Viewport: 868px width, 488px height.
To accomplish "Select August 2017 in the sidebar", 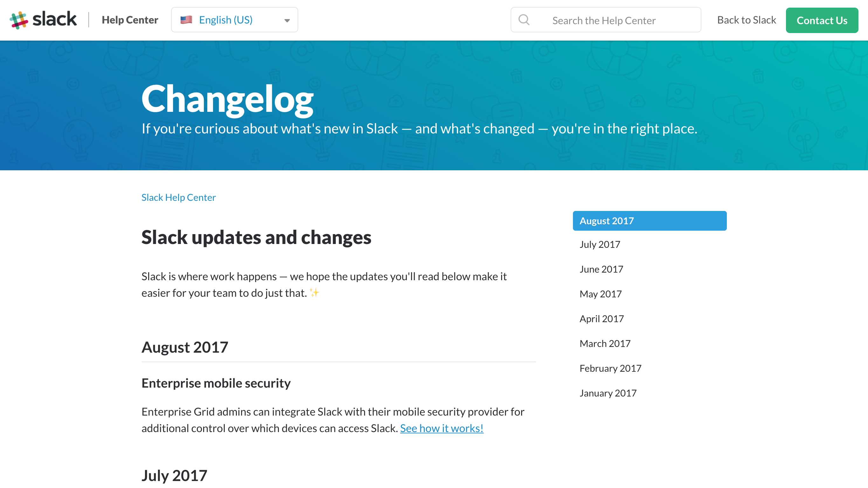I will tap(649, 220).
